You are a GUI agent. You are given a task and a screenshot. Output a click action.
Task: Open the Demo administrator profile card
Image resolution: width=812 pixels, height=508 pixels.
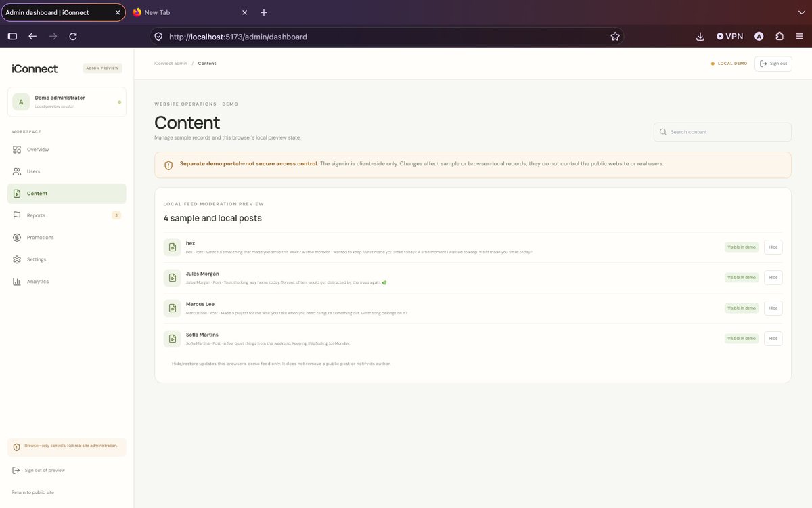tap(66, 102)
